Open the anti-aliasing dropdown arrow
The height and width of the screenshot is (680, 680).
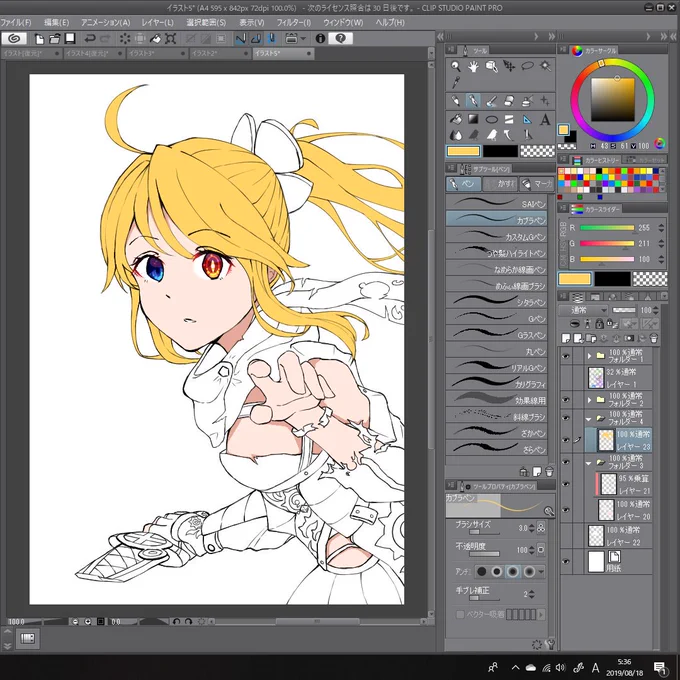click(x=541, y=572)
